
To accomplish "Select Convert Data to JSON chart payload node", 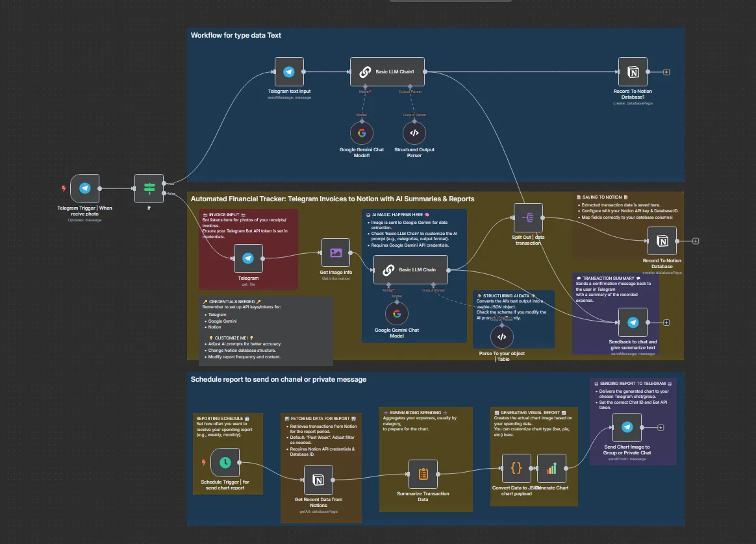I will click(x=516, y=468).
